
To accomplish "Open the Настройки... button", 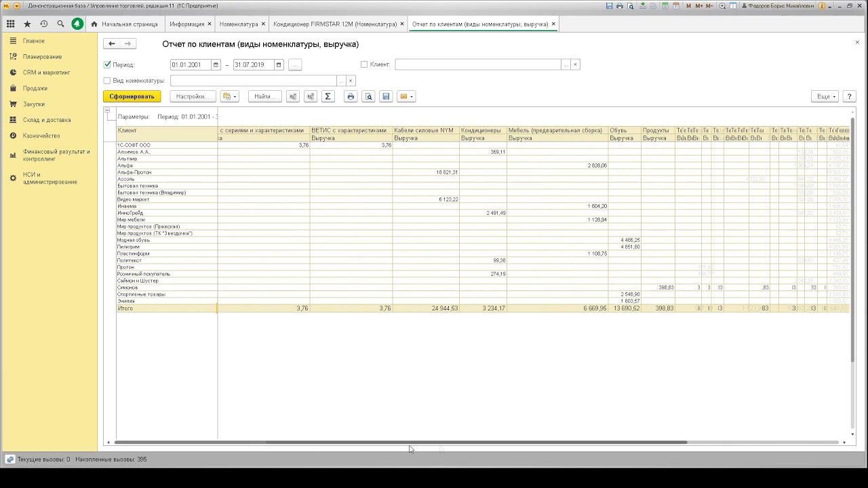I will (192, 96).
